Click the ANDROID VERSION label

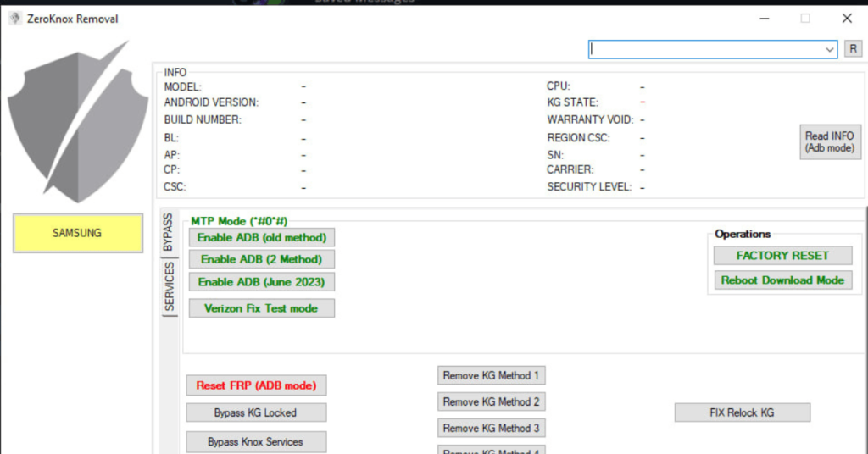tap(211, 102)
